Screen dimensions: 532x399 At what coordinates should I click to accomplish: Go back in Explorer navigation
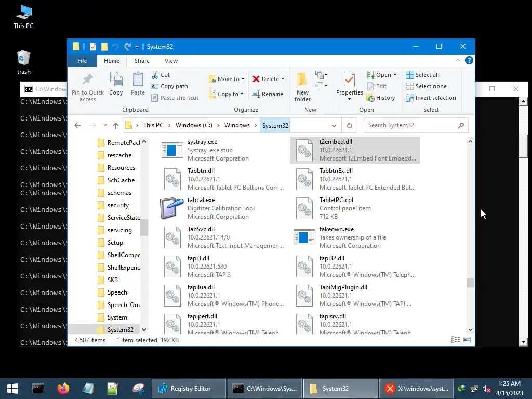tap(77, 125)
